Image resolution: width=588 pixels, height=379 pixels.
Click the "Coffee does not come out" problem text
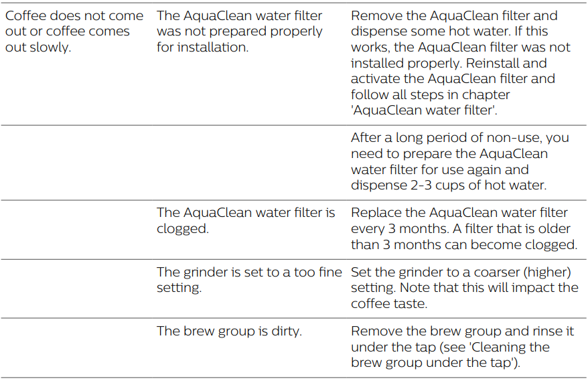click(74, 15)
